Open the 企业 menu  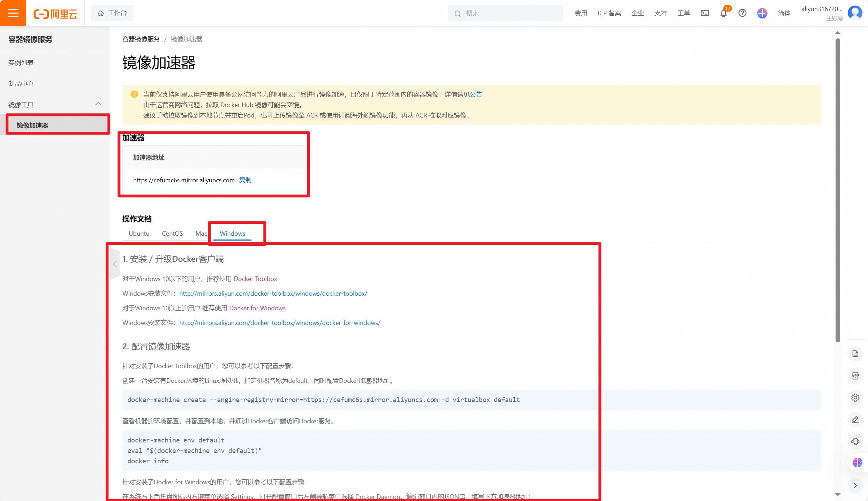pos(637,13)
